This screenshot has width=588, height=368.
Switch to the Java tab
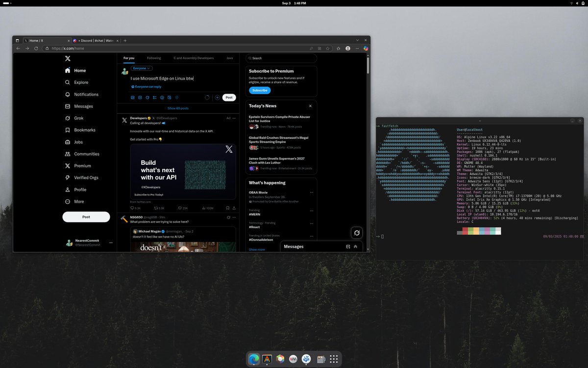pos(229,58)
